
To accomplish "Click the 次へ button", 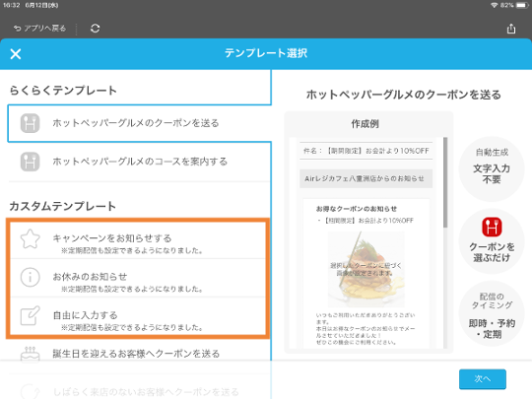I will click(483, 379).
